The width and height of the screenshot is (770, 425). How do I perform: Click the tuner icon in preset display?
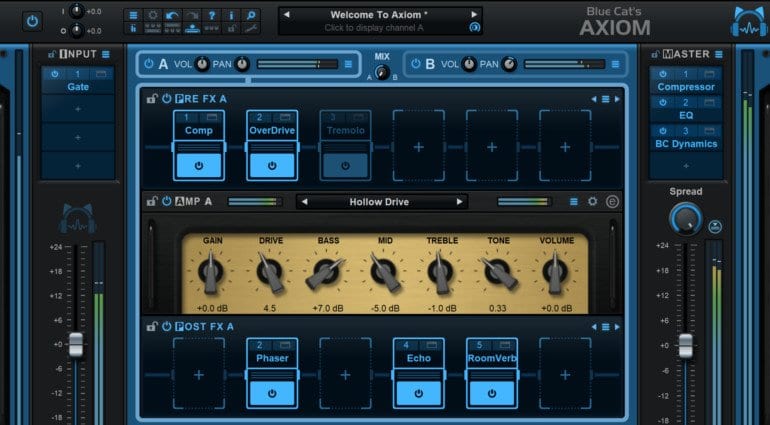click(474, 28)
